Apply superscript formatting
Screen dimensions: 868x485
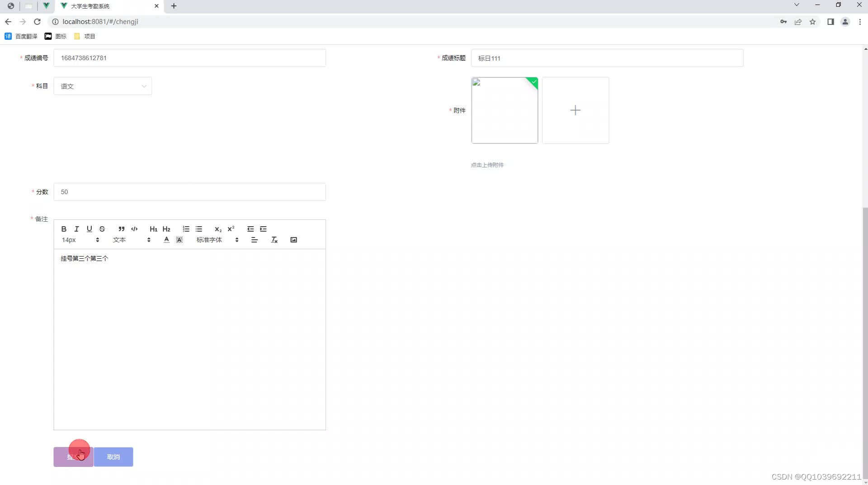click(231, 229)
